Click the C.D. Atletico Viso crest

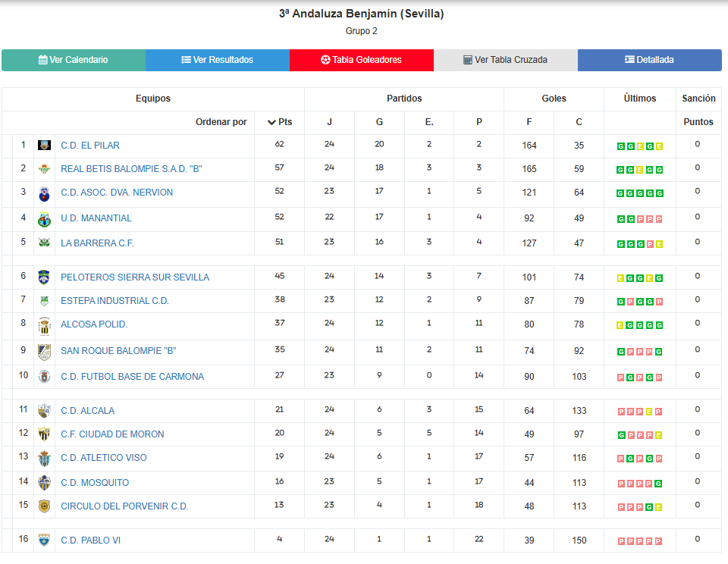point(44,459)
